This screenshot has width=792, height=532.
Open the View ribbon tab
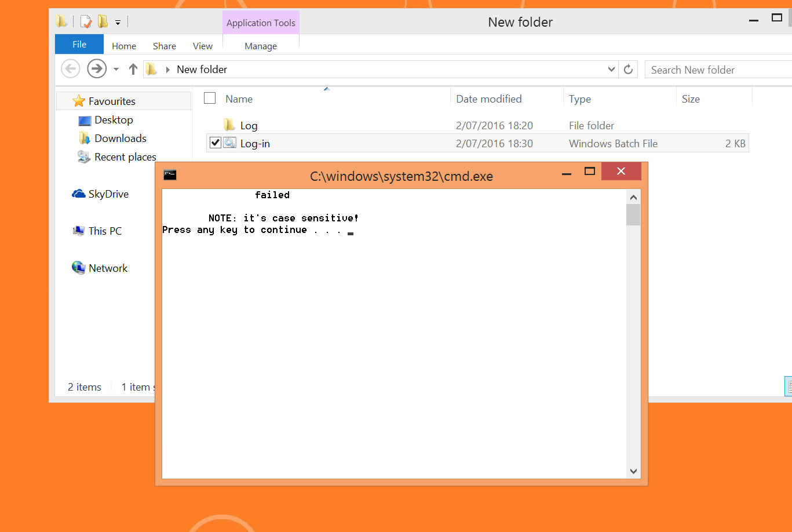click(x=202, y=46)
